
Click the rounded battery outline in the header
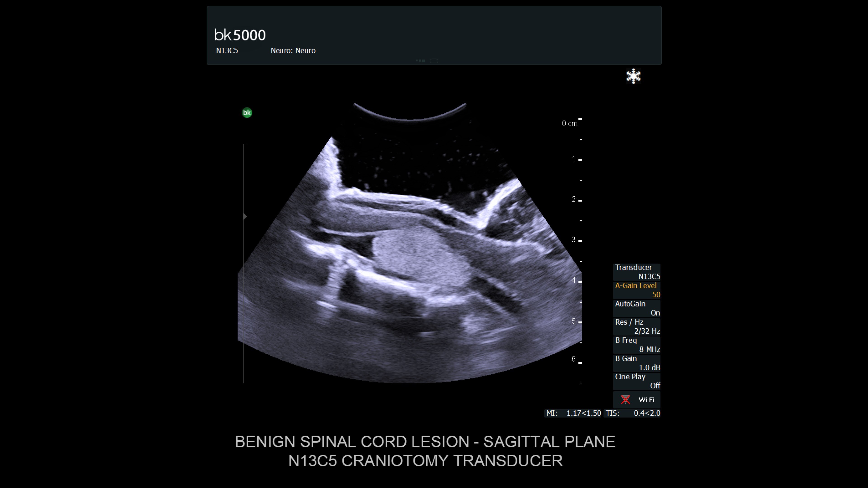pyautogui.click(x=434, y=61)
